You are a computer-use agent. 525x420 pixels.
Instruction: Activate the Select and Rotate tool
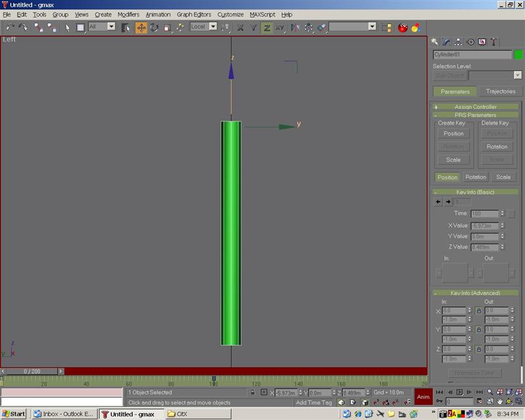154,28
